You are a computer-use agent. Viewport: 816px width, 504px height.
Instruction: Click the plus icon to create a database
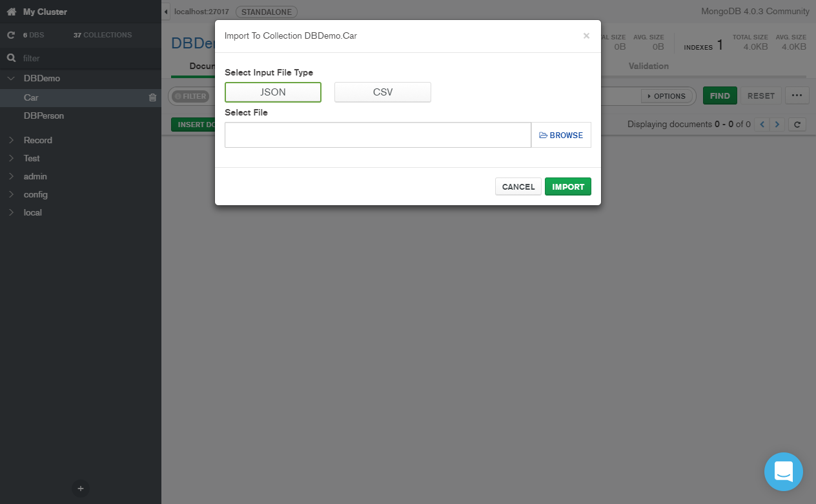tap(81, 489)
